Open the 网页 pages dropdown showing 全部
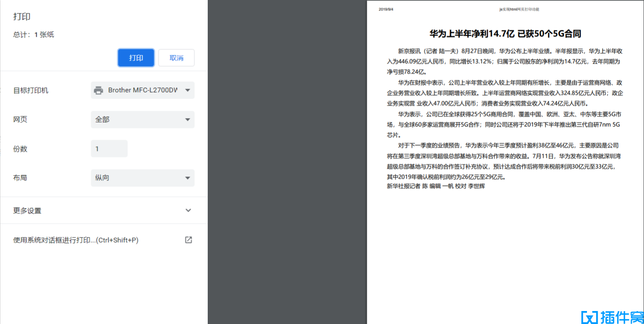 (x=143, y=119)
